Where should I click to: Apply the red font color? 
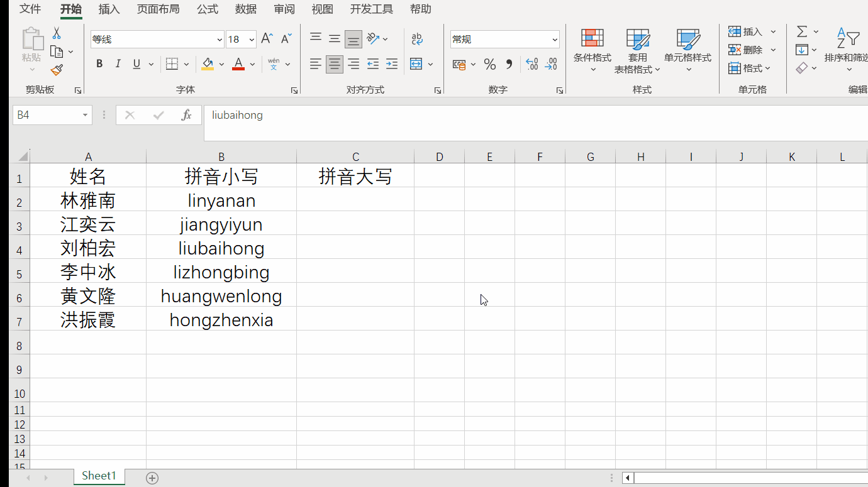[238, 63]
